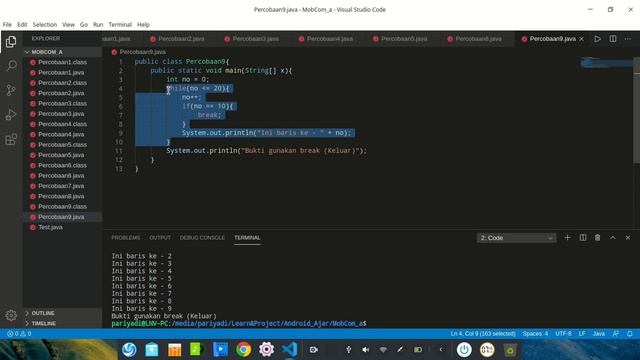Open Percobaan1.java in the explorer
The image size is (640, 360).
[x=62, y=73]
